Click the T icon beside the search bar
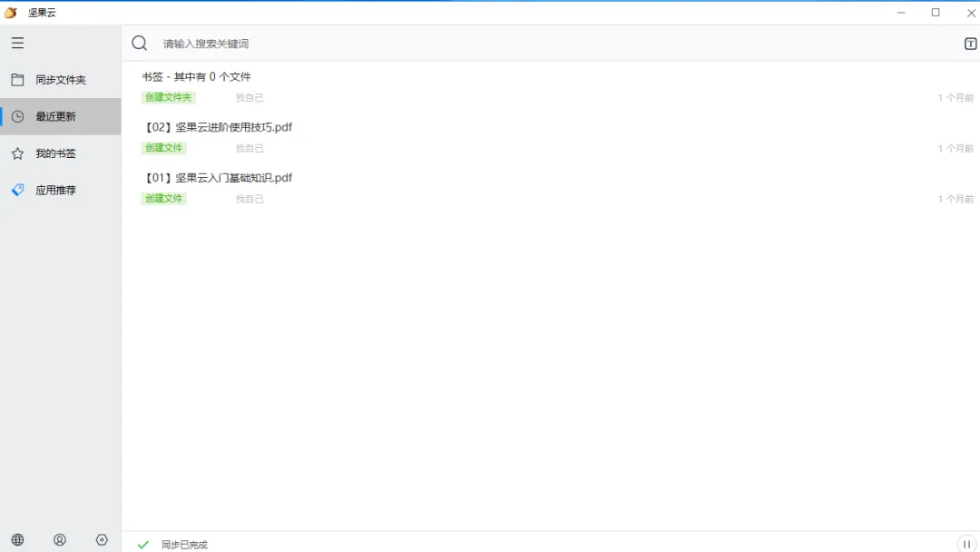 pyautogui.click(x=970, y=44)
